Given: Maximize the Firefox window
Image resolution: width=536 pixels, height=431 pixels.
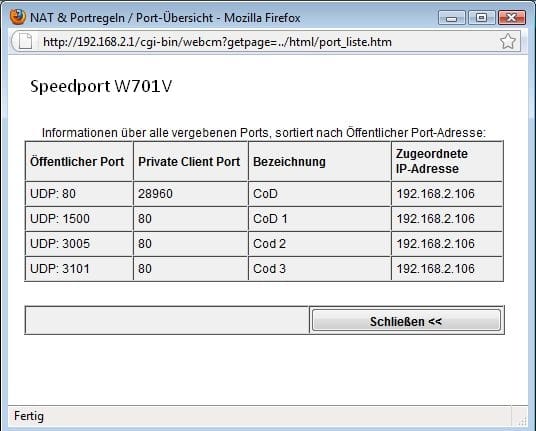Looking at the screenshot, I should pos(481,17).
